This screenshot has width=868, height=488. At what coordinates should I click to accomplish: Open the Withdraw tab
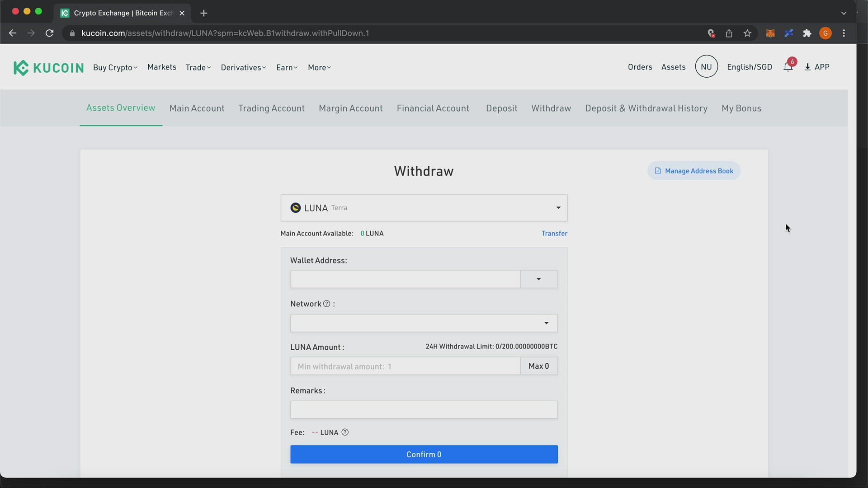point(551,108)
